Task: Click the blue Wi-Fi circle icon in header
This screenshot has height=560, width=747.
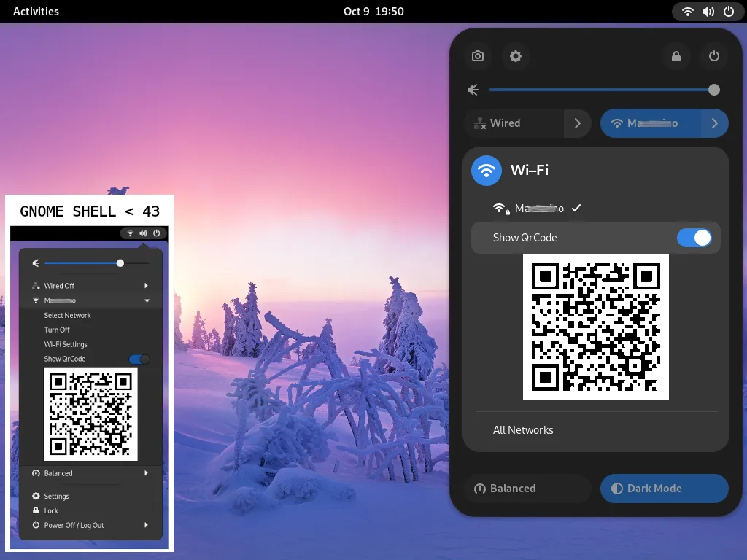Action: tap(487, 171)
